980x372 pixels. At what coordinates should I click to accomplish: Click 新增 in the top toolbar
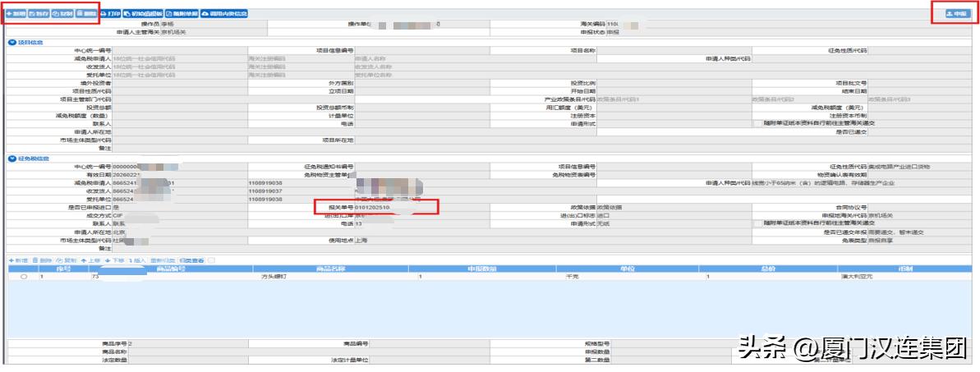16,13
